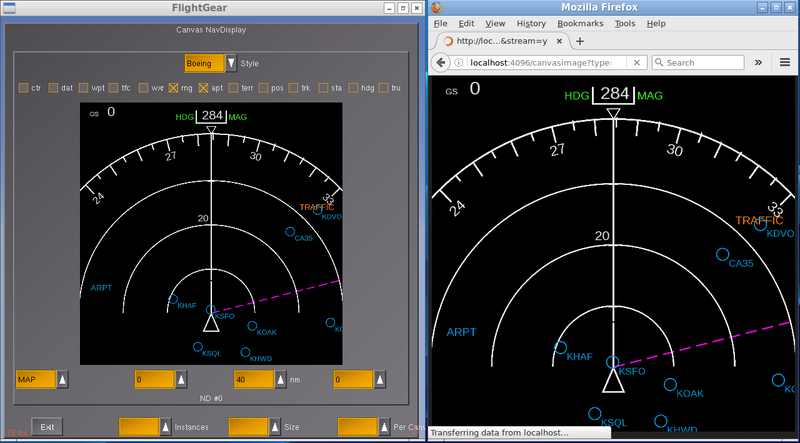The height and width of the screenshot is (443, 800).
Task: Enable the tfc checkbox
Action: [x=114, y=88]
